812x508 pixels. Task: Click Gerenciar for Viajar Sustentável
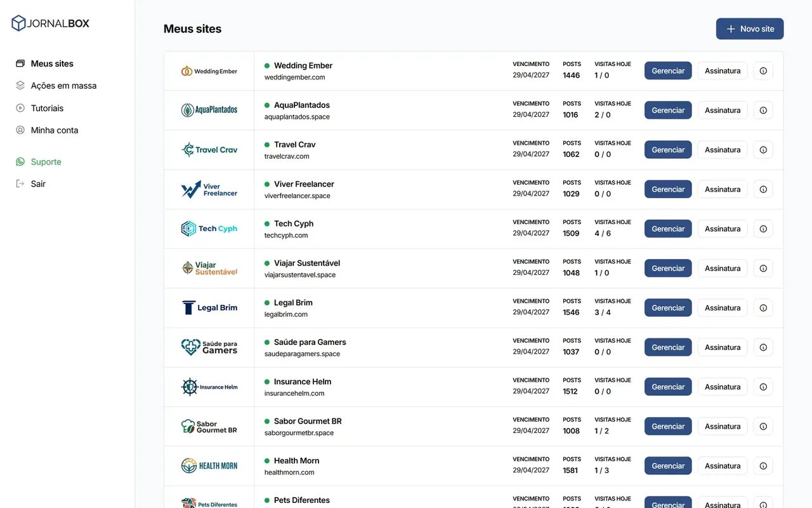pos(668,269)
